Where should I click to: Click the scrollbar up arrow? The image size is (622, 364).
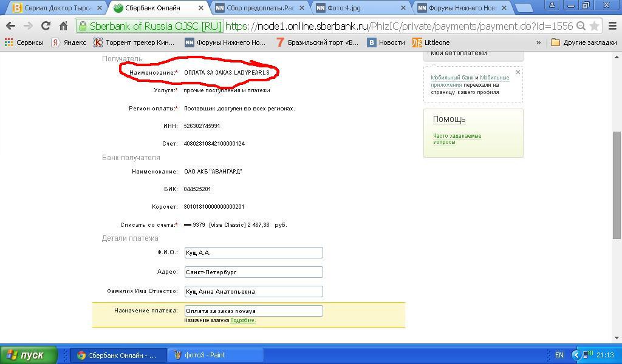(x=617, y=57)
